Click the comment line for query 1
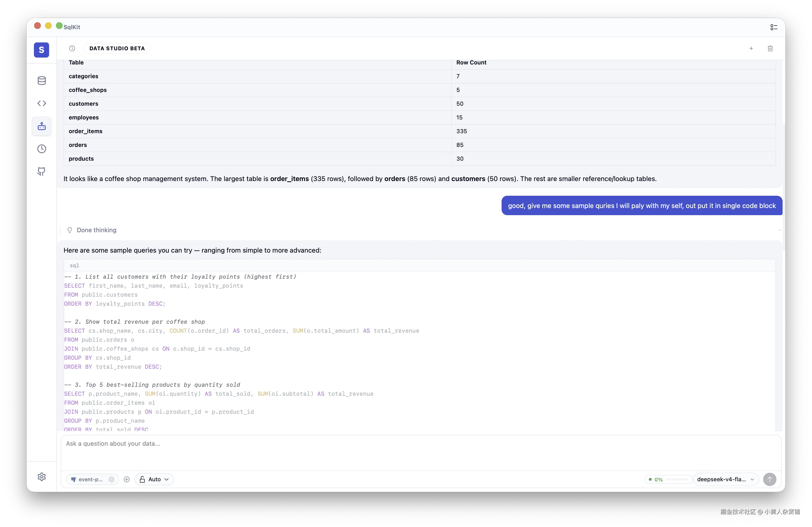 point(180,277)
